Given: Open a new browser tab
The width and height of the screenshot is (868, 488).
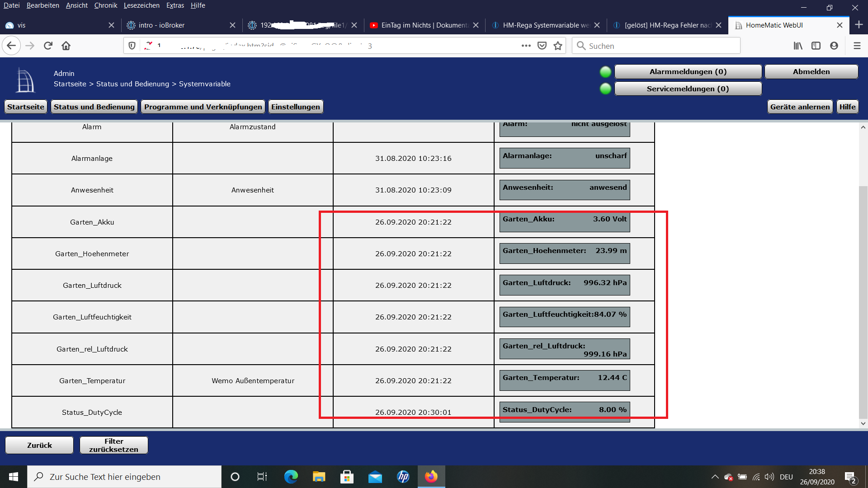Looking at the screenshot, I should click(859, 25).
